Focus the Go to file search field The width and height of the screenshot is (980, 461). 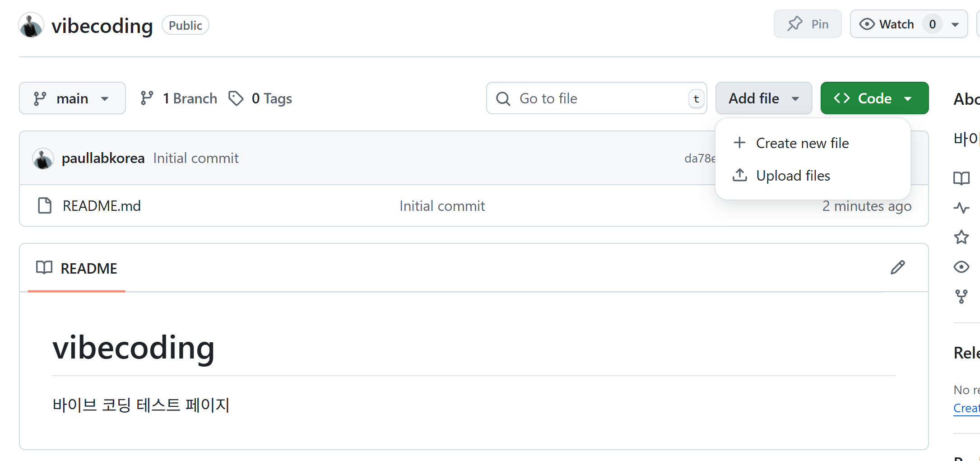click(596, 98)
